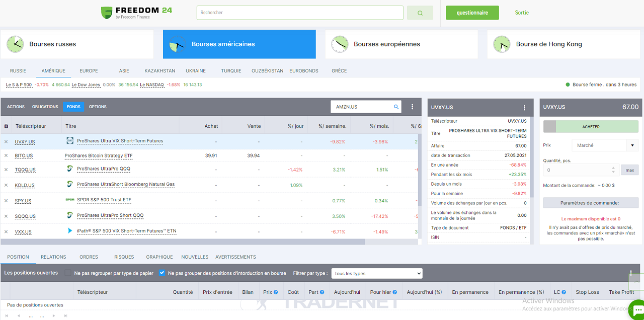Remove VXX.US row with its X icon
This screenshot has height=320, width=644.
pos(6,232)
